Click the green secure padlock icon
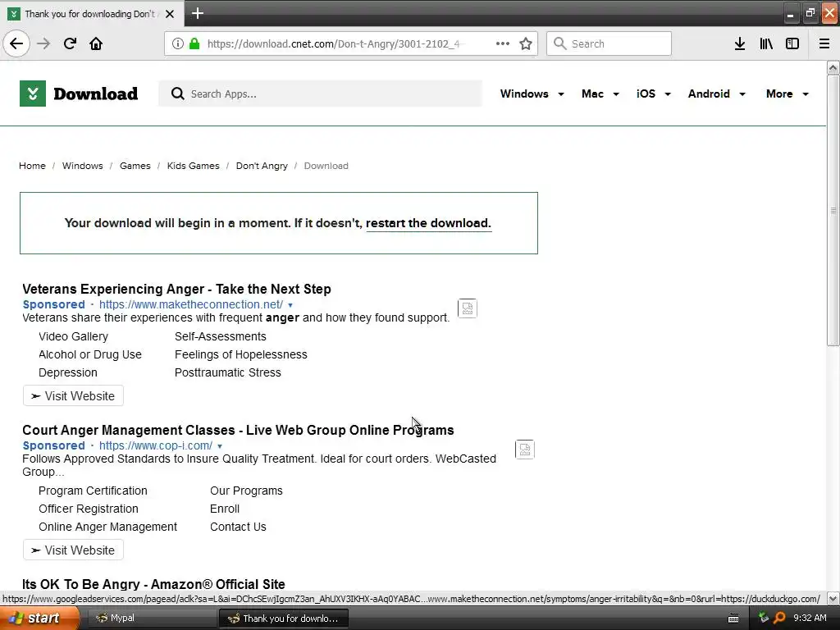Viewport: 840px width, 630px height. 194,43
